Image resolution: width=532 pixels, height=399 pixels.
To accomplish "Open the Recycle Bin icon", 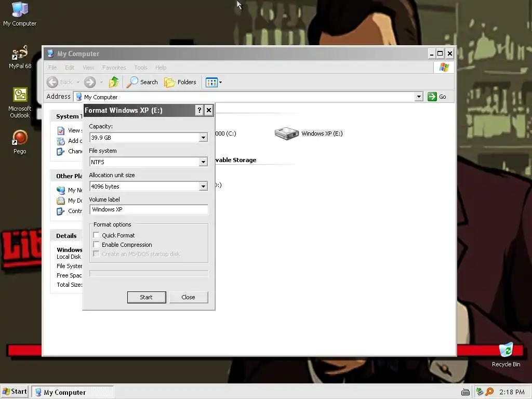I will pos(506,354).
